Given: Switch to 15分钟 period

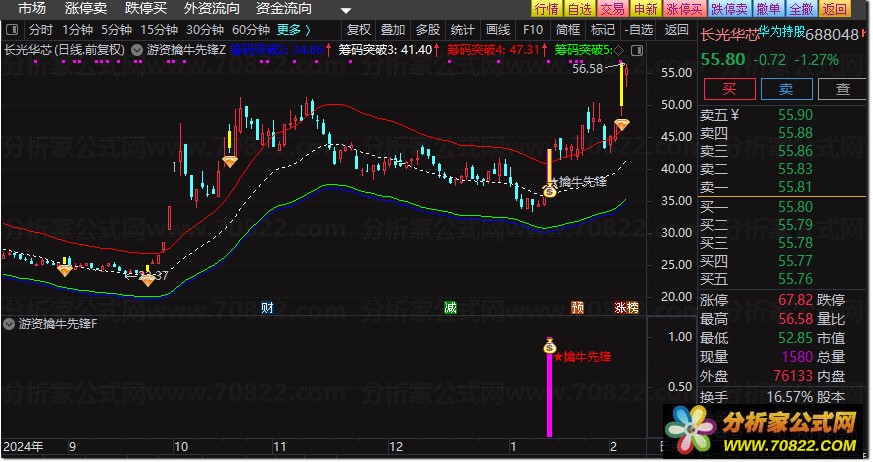Looking at the screenshot, I should (x=159, y=30).
